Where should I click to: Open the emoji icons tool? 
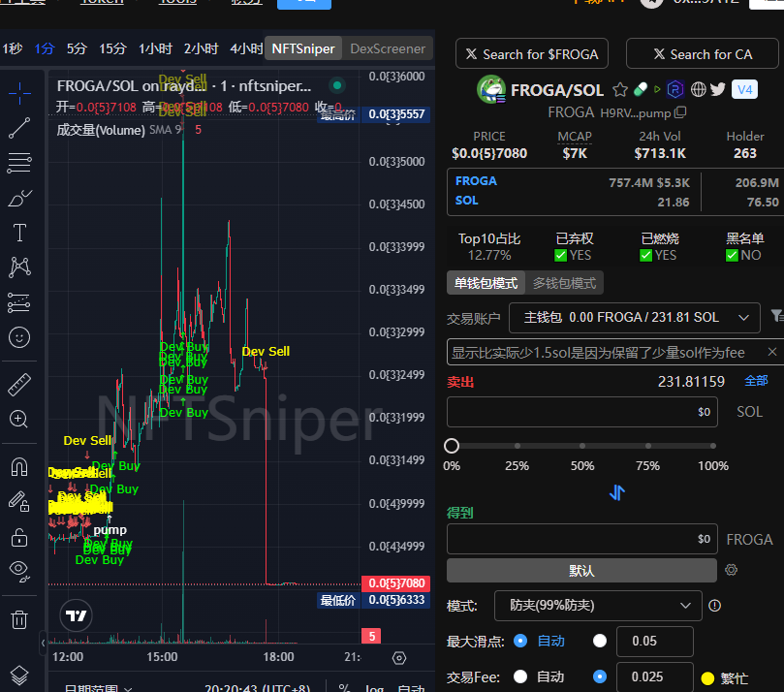tap(19, 337)
